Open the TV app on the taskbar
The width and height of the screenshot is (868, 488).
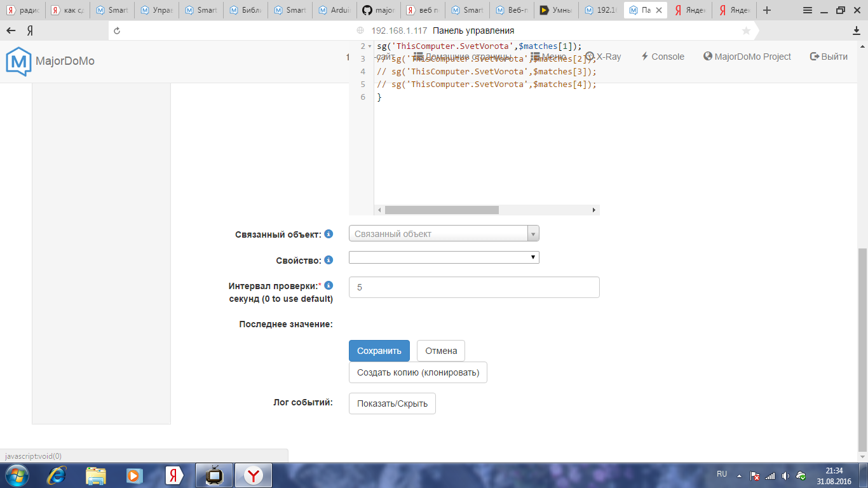[214, 475]
